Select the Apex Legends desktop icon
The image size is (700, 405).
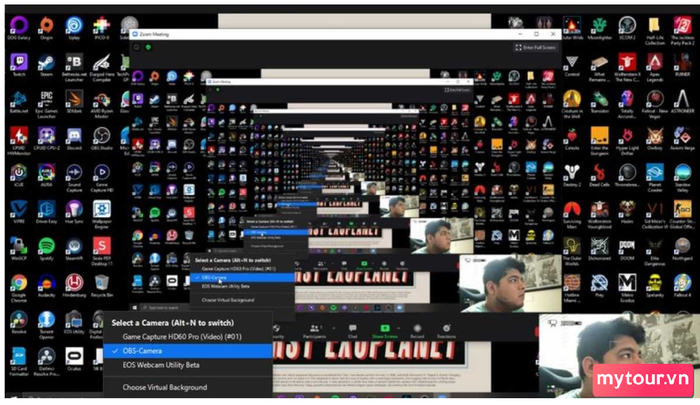tap(655, 67)
